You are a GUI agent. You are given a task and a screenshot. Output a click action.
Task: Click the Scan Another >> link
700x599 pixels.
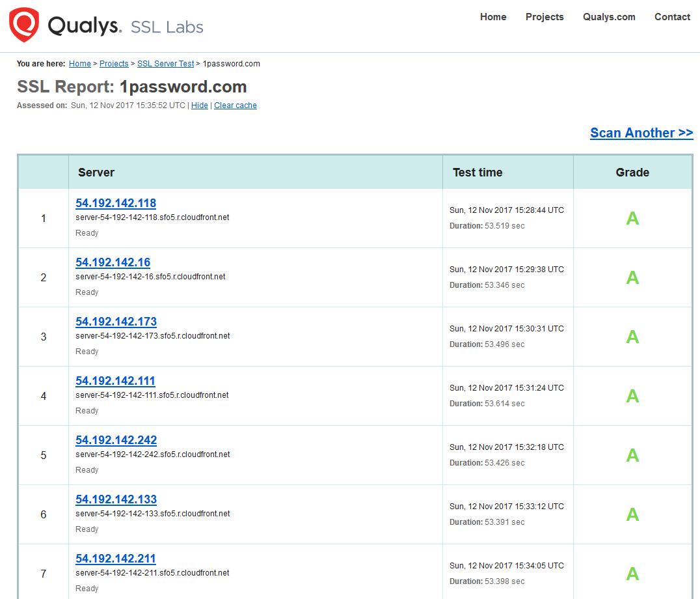click(641, 133)
